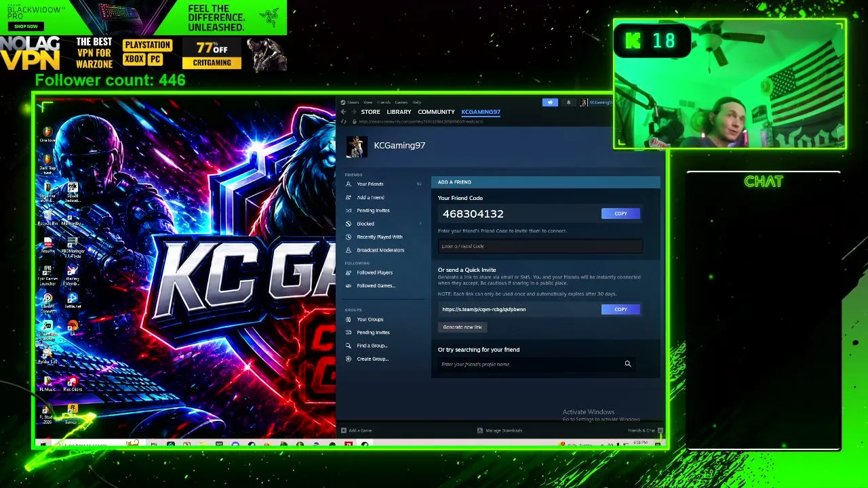Open the Epic Games Launcher desktop icon
Screen dimensions: 868x488
pos(47,274)
